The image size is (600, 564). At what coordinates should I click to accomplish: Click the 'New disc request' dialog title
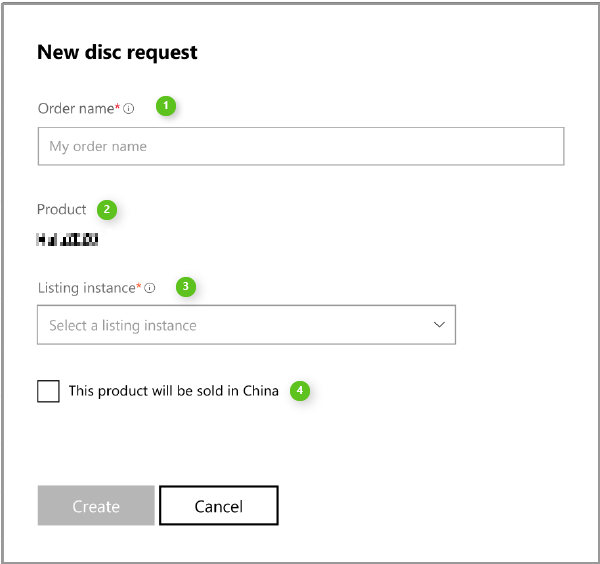[117, 53]
